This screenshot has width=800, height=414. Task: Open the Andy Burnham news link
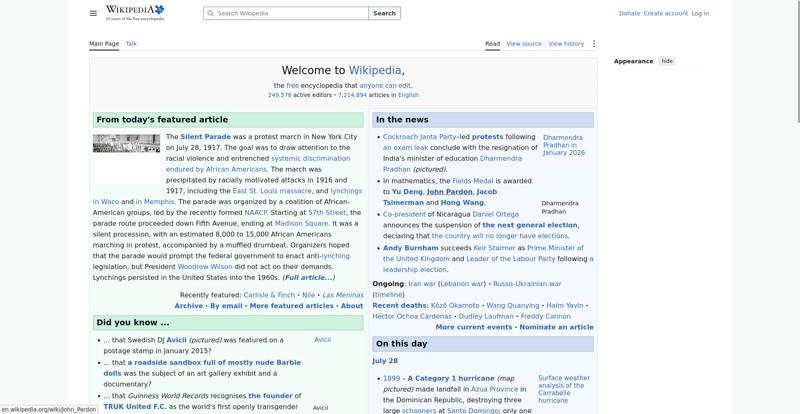[411, 248]
